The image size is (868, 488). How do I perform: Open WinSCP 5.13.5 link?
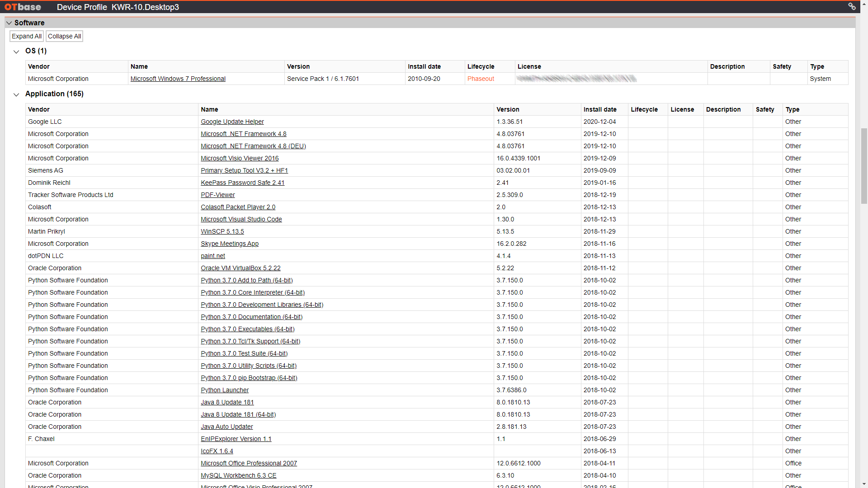tap(222, 231)
